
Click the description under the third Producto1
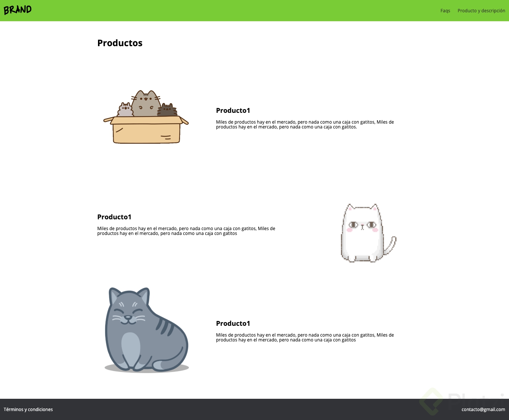pyautogui.click(x=305, y=337)
